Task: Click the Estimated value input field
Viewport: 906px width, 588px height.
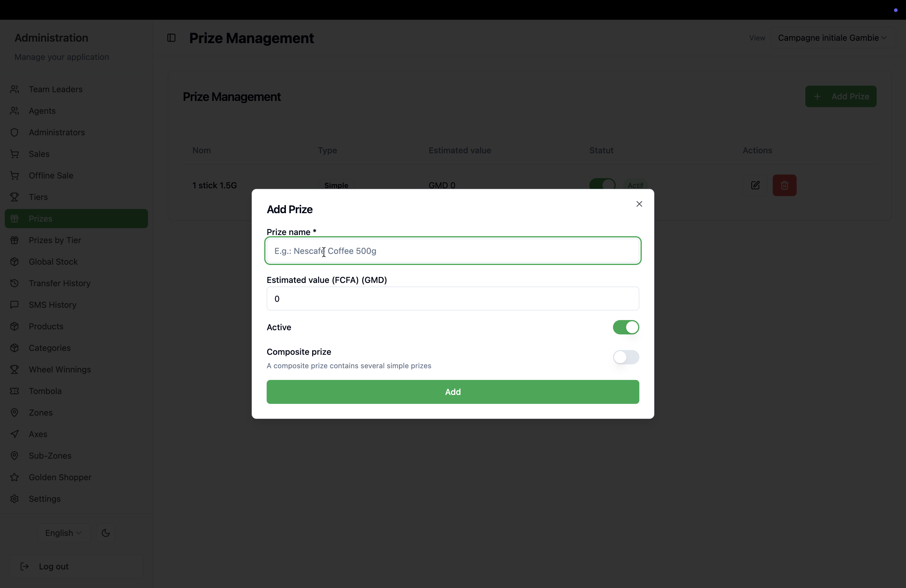Action: click(453, 298)
